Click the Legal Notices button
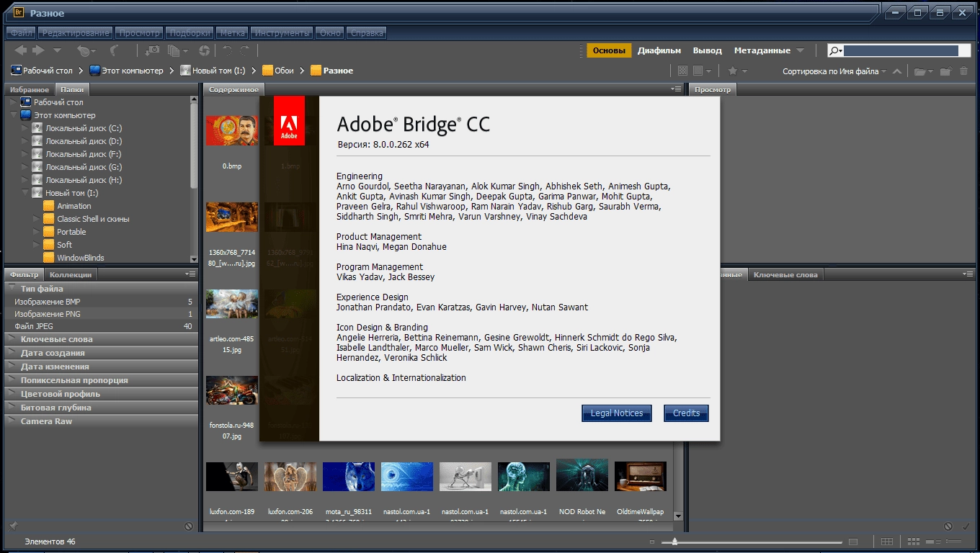Viewport: 980px width, 553px height. pos(617,413)
